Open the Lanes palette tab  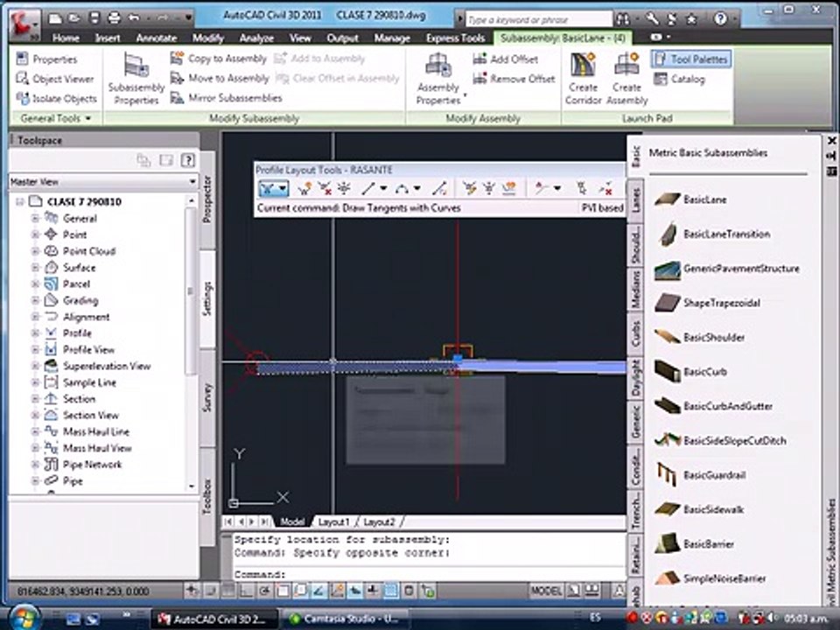coord(635,199)
